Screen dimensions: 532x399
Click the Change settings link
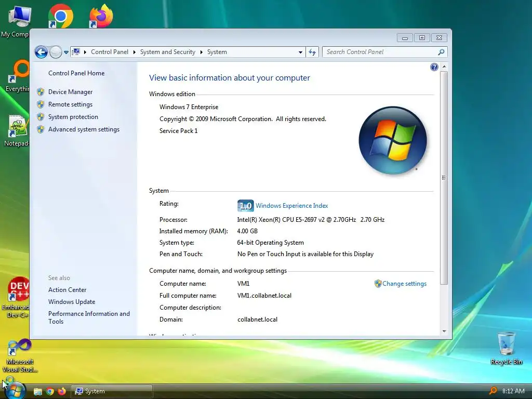click(x=404, y=284)
